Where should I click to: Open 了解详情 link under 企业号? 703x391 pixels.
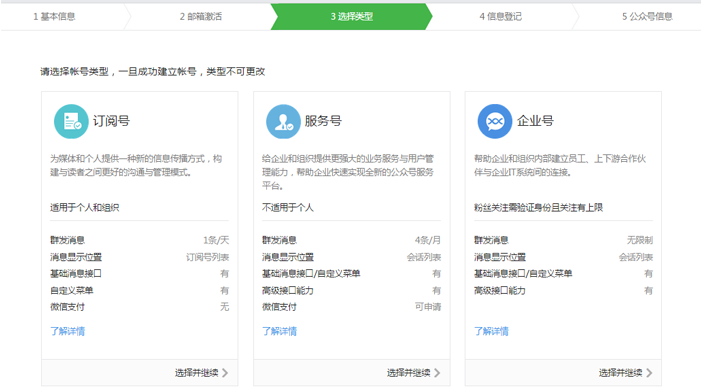(491, 331)
